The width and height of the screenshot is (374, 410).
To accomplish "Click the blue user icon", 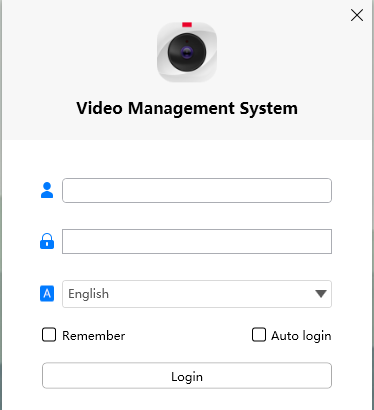I will [x=47, y=190].
